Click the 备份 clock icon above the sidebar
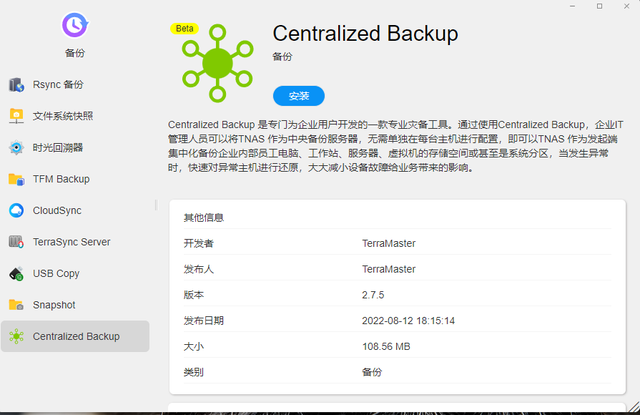Viewport: 640px width, 415px height. tap(74, 25)
